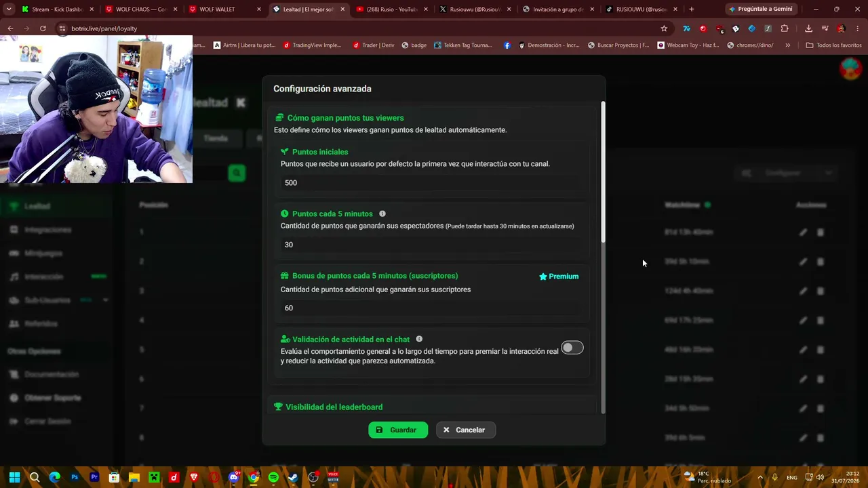Open the TradingView bookmark
This screenshot has width=868, height=488.
312,45
